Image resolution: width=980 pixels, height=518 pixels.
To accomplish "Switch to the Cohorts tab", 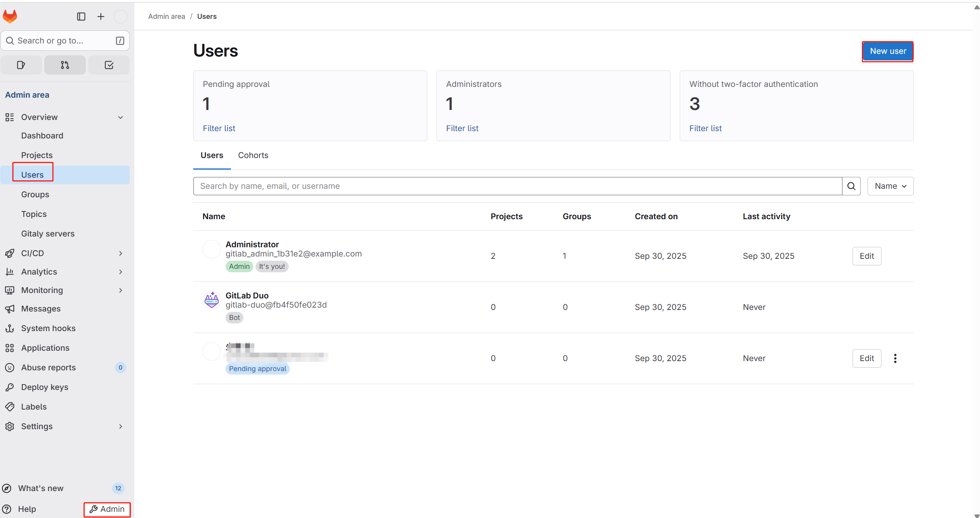I will tap(253, 155).
